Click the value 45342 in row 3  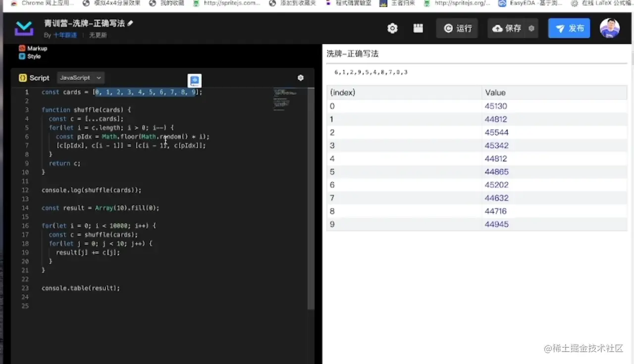(497, 146)
